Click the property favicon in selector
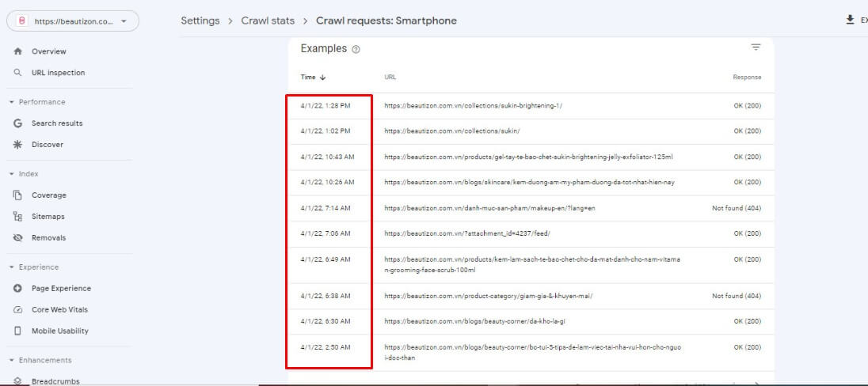Screen dimensions: 868x386 (22, 21)
